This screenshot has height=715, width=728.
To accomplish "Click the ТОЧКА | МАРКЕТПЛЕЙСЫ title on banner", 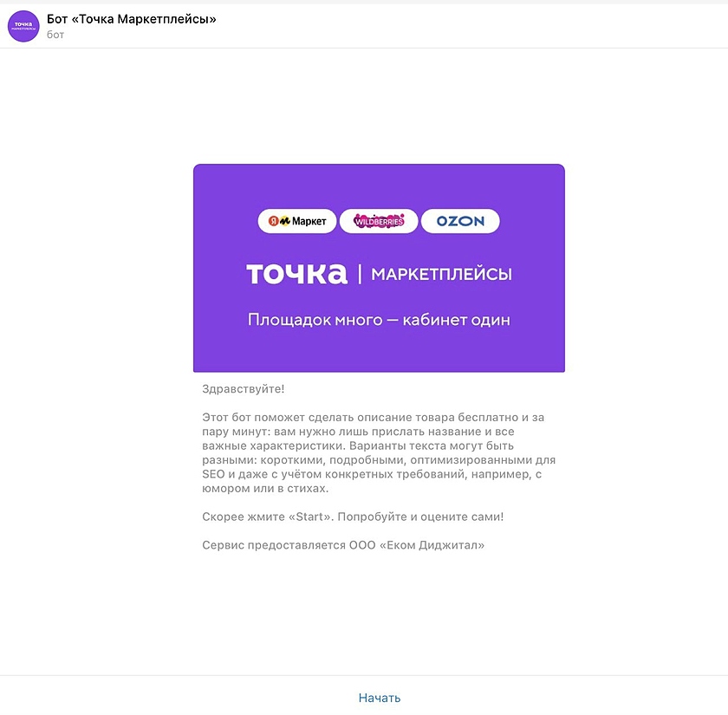I will click(x=379, y=272).
